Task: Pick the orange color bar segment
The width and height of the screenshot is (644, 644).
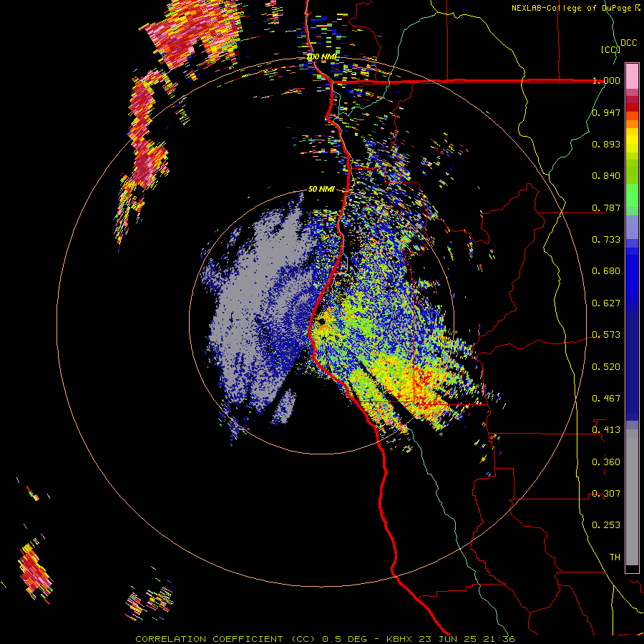Action: pos(632,124)
